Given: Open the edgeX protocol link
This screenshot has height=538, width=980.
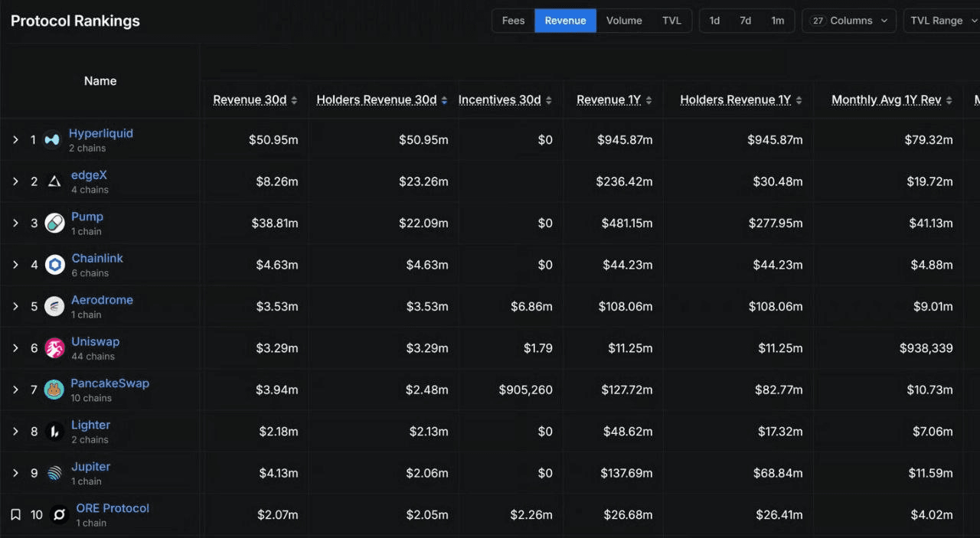Looking at the screenshot, I should [89, 174].
